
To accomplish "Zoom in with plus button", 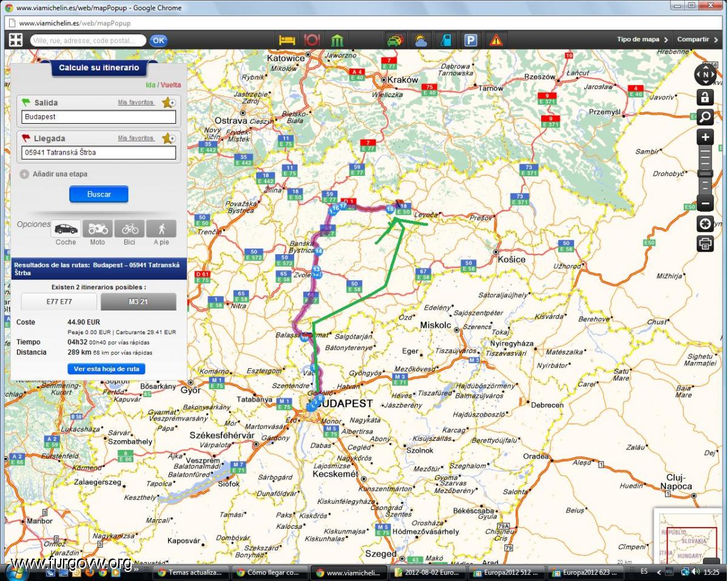I will click(x=704, y=137).
